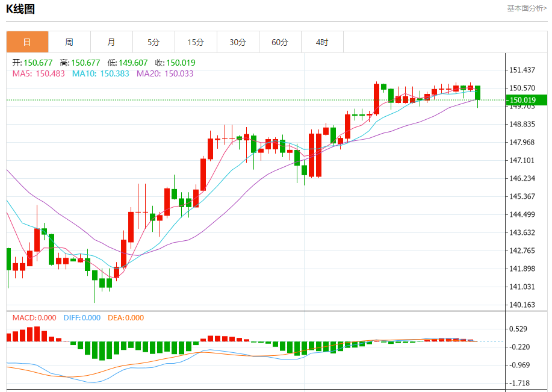Click the DEA indicator label
Screen dimensions: 552x392
[126, 318]
